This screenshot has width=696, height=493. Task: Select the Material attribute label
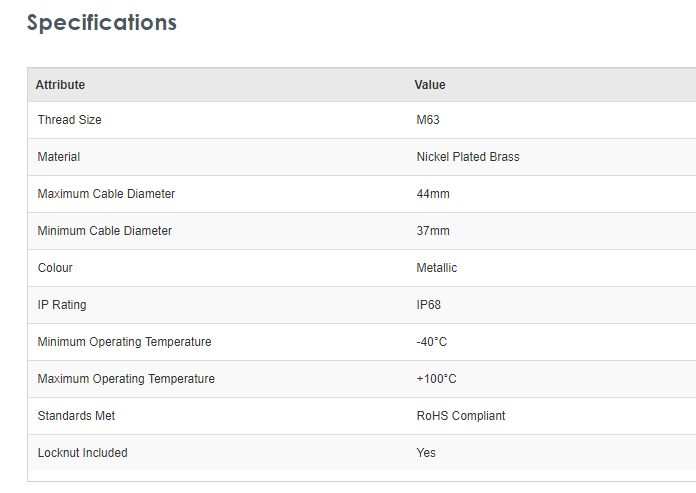coord(58,157)
